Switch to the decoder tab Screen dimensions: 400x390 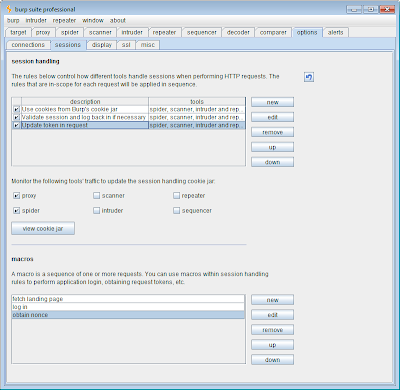click(238, 32)
